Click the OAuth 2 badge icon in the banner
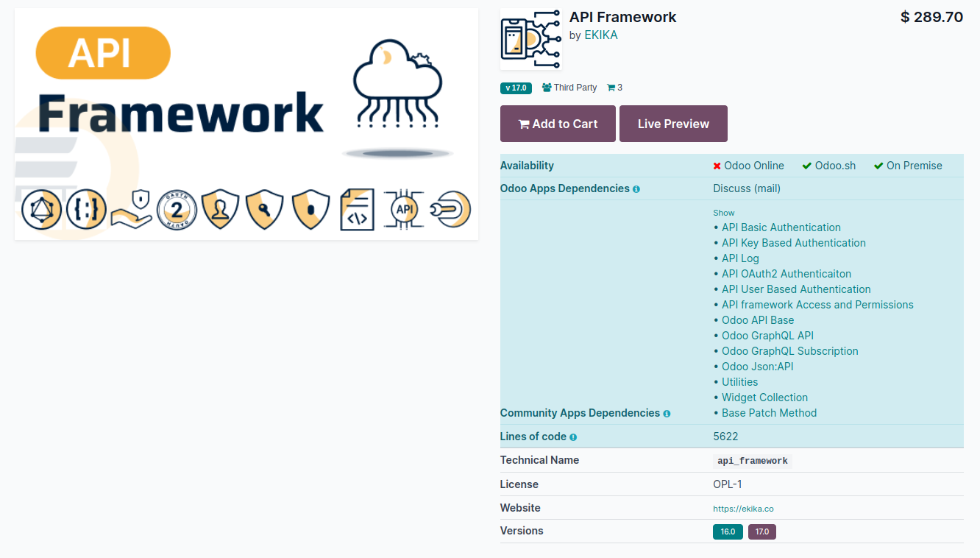This screenshot has width=980, height=558. pos(177,210)
